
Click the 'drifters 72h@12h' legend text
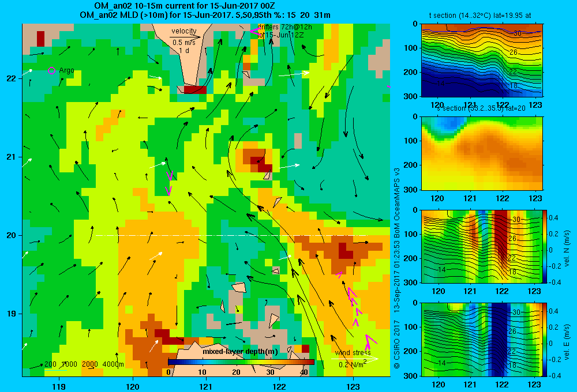pos(285,27)
